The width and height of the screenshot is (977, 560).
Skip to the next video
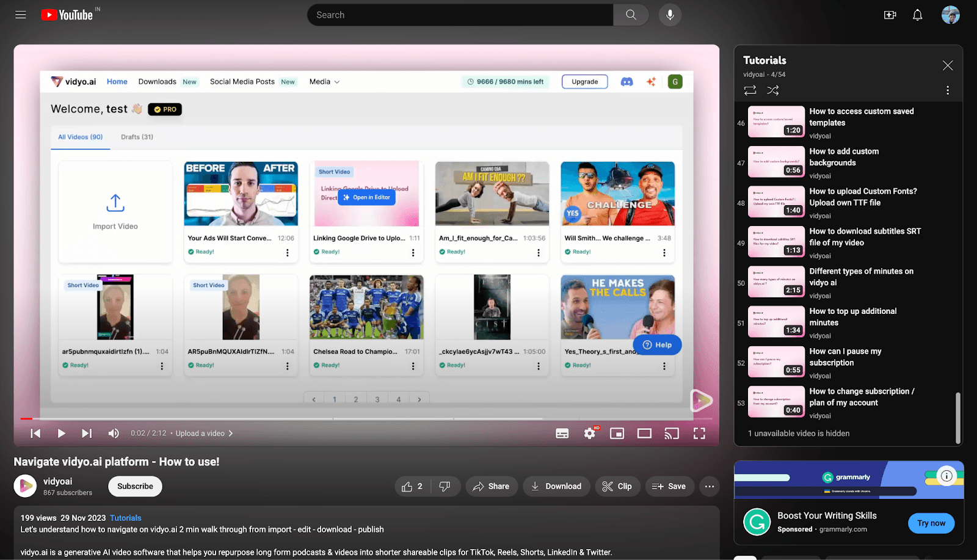(x=87, y=433)
